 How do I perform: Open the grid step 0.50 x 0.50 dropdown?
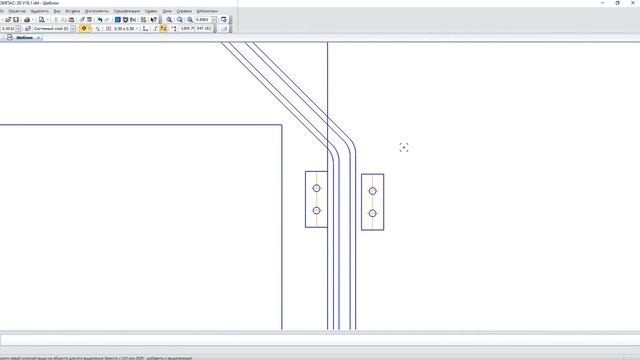[x=137, y=29]
